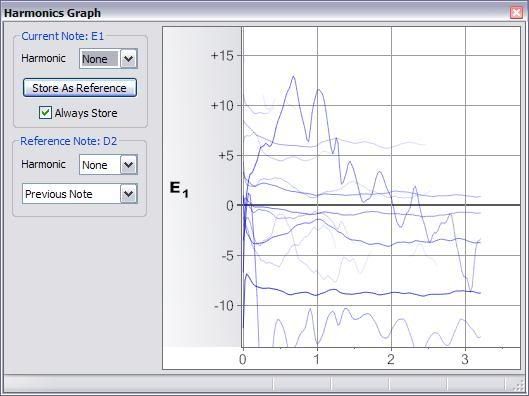This screenshot has width=529, height=396.
Task: Click the time axis label 3
Action: pos(465,359)
